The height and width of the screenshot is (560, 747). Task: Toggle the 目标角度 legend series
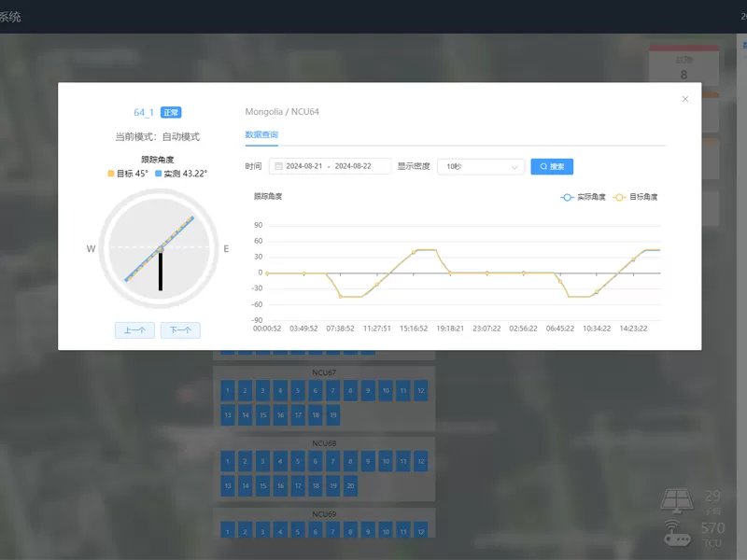(x=636, y=197)
